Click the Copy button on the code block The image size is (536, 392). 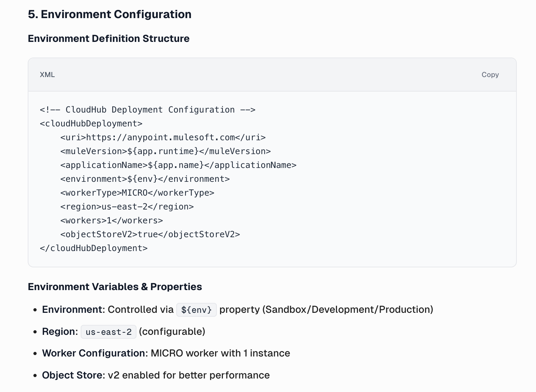(x=490, y=75)
